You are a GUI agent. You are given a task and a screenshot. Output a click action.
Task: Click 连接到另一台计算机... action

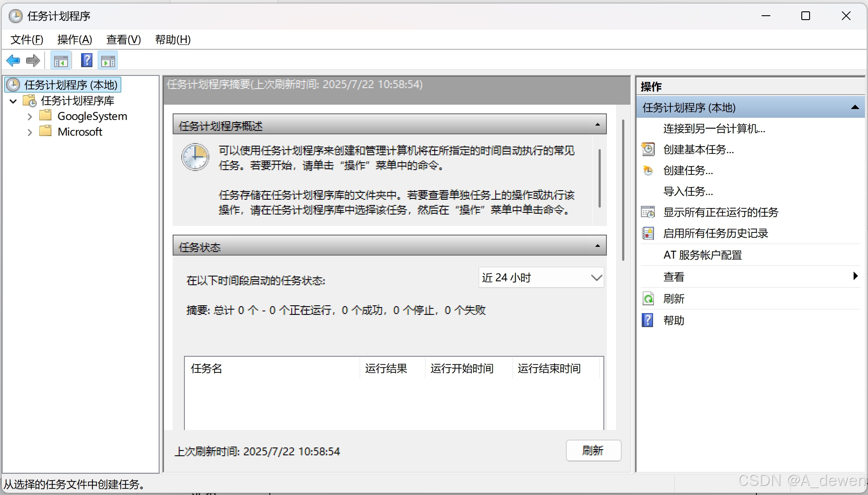714,129
